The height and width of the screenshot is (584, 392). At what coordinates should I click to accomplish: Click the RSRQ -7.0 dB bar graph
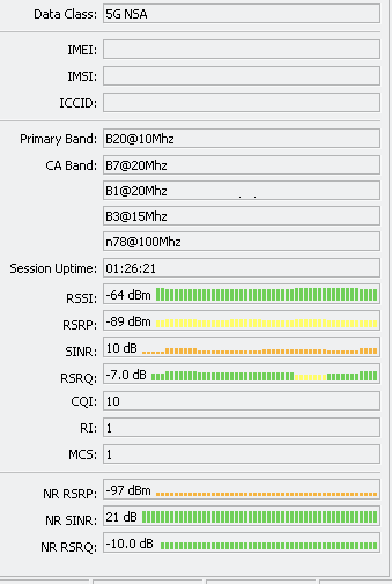tap(264, 376)
